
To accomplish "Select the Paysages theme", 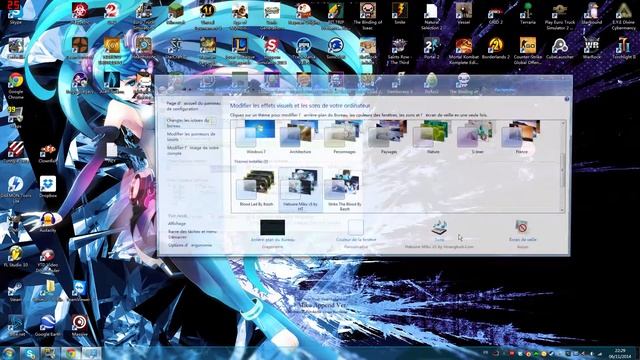I will (x=389, y=138).
